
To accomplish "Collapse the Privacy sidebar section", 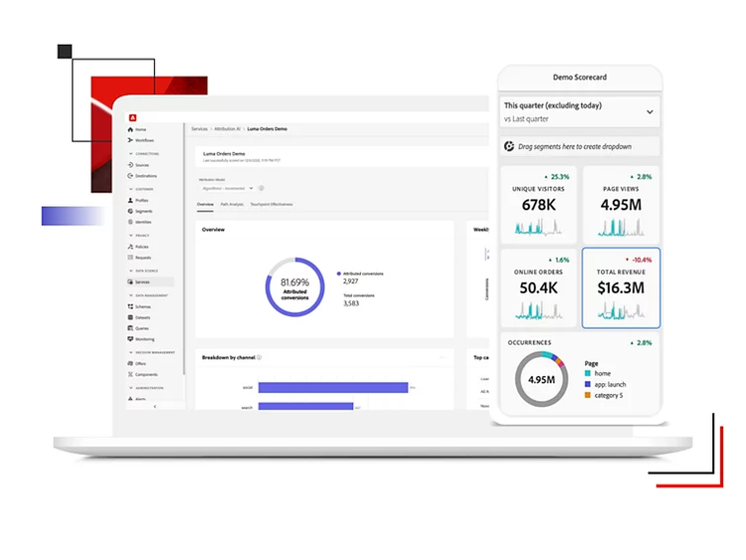I will pos(129,235).
